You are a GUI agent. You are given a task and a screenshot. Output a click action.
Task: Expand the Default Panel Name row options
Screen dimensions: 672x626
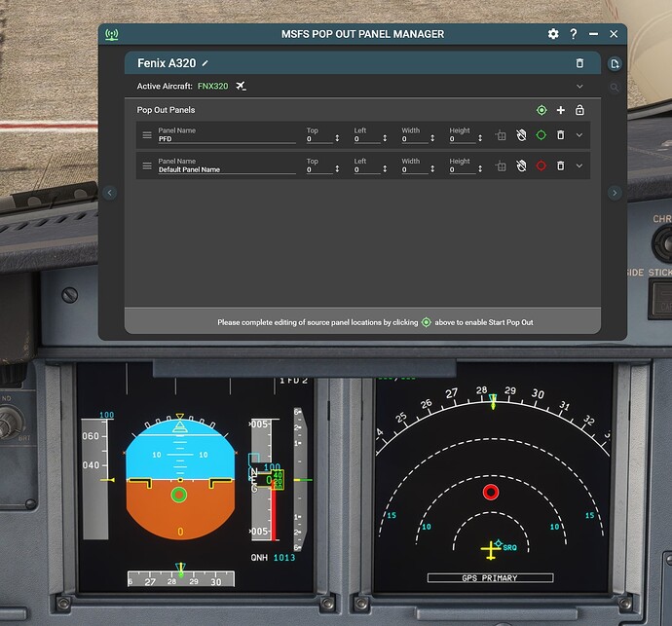[x=579, y=166]
